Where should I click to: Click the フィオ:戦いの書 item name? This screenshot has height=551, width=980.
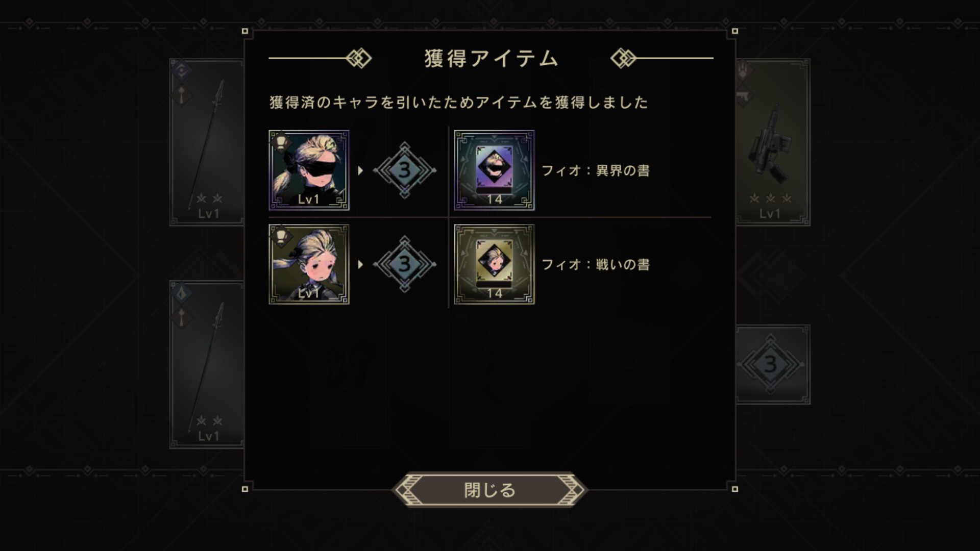[x=595, y=264]
